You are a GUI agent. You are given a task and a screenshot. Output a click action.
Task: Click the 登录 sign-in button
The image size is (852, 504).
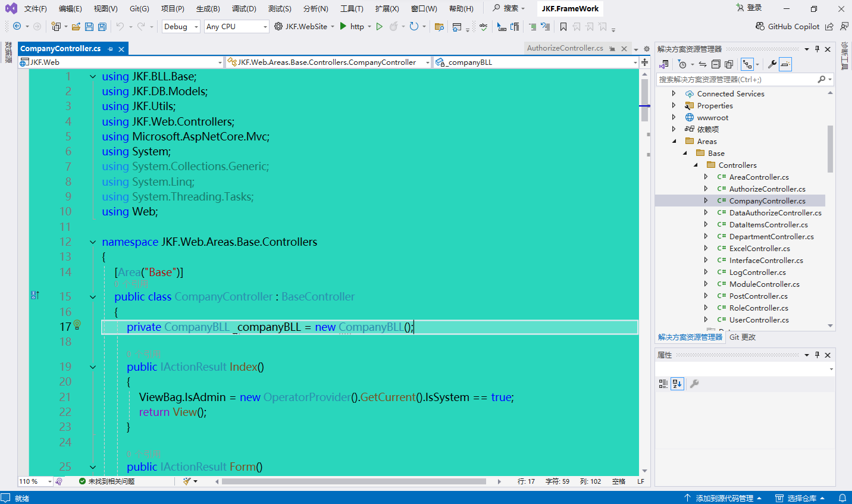pyautogui.click(x=749, y=8)
